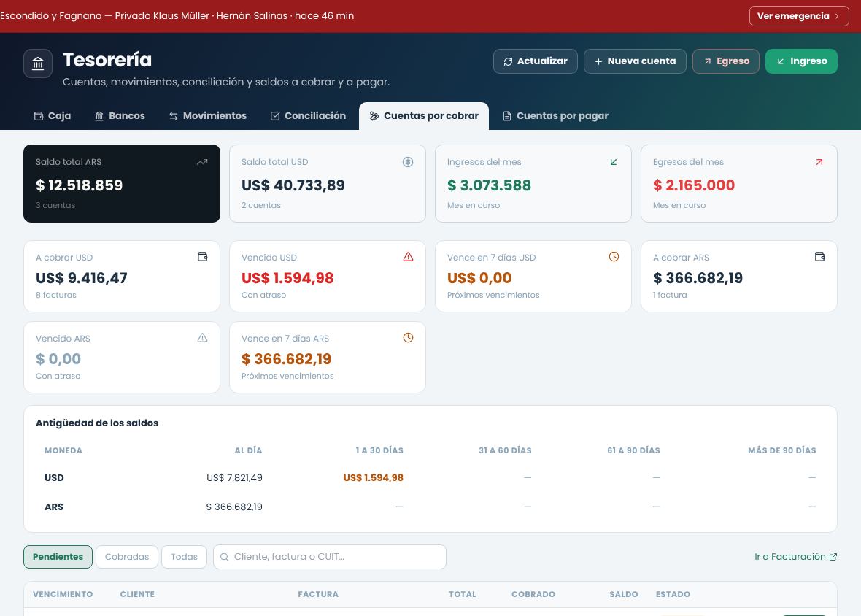Open the Movimientos tab
The height and width of the screenshot is (616, 861).
tap(208, 116)
